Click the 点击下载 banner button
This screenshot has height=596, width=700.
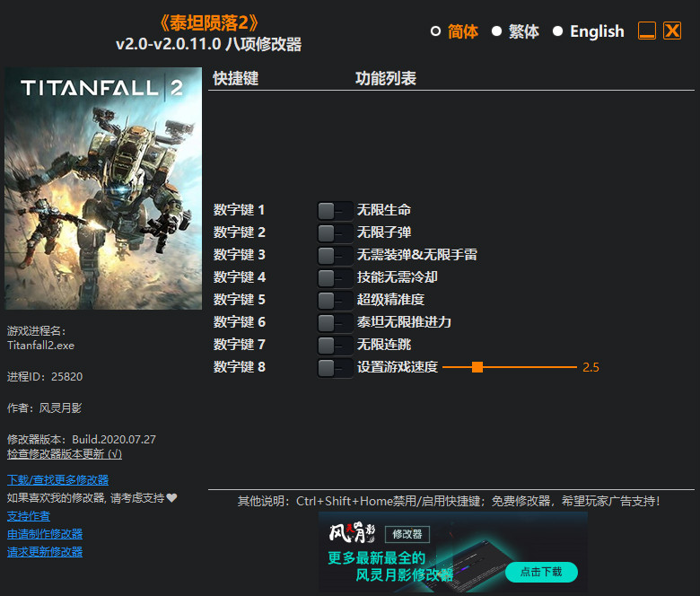pos(541,572)
